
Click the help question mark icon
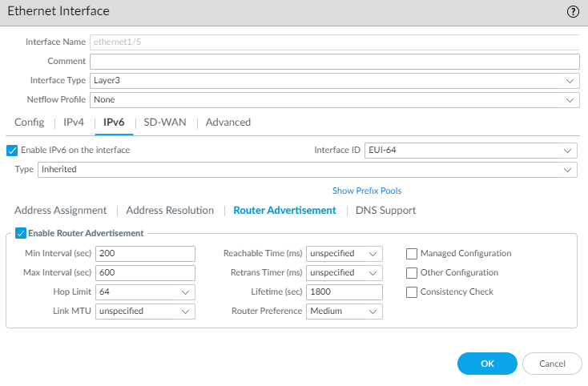[x=572, y=11]
